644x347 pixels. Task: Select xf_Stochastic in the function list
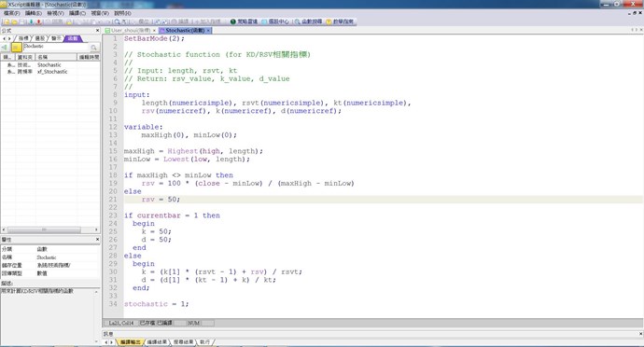pyautogui.click(x=52, y=72)
